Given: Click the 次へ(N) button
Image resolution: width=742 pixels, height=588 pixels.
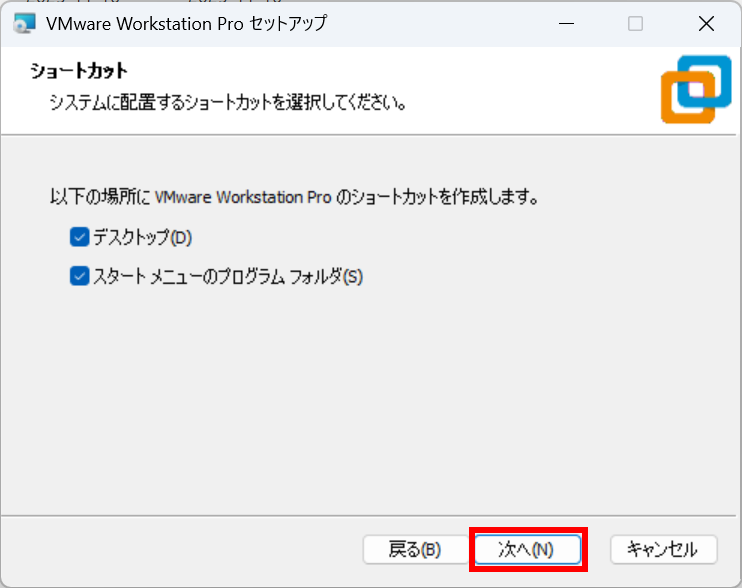Looking at the screenshot, I should tap(528, 549).
